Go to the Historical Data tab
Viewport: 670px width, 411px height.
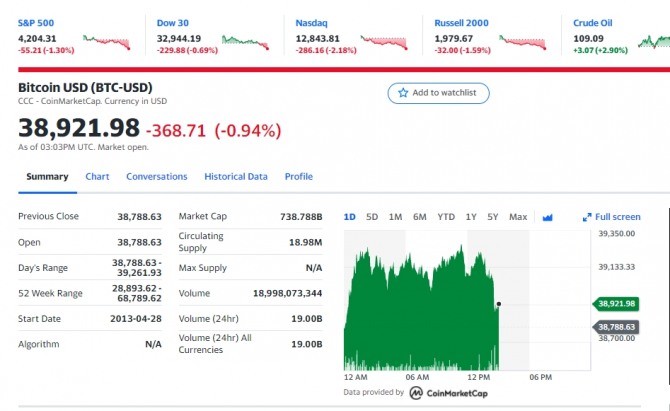[x=236, y=177]
